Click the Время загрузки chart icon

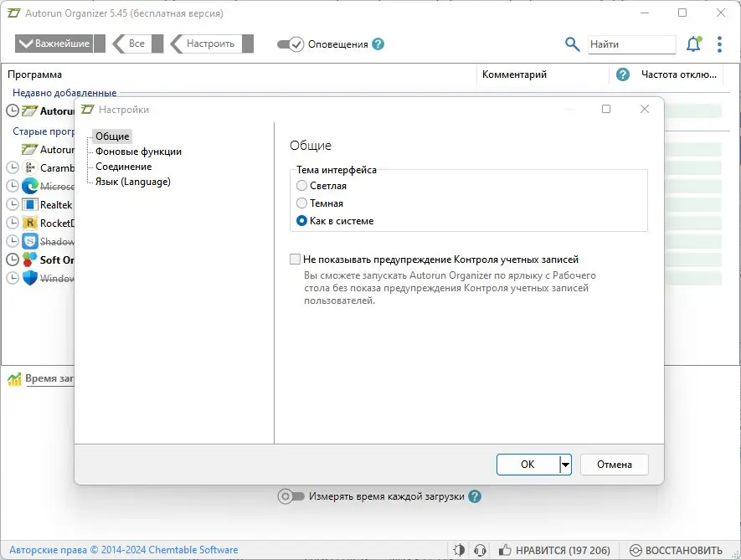pyautogui.click(x=14, y=378)
